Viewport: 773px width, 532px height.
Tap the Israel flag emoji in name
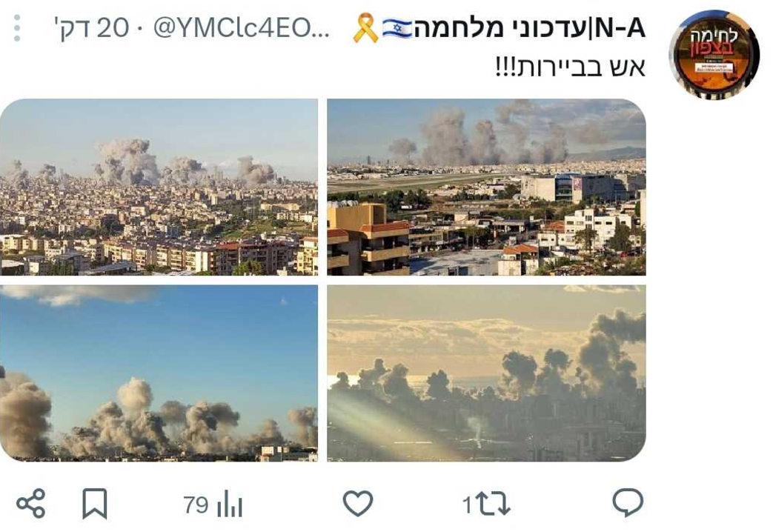(397, 29)
